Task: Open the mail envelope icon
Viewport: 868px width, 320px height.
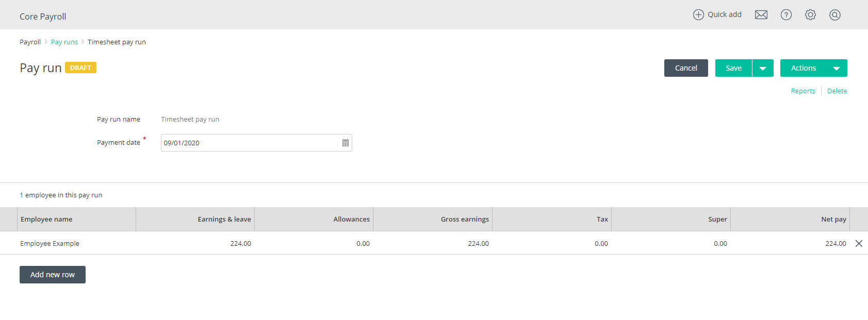Action: click(761, 15)
